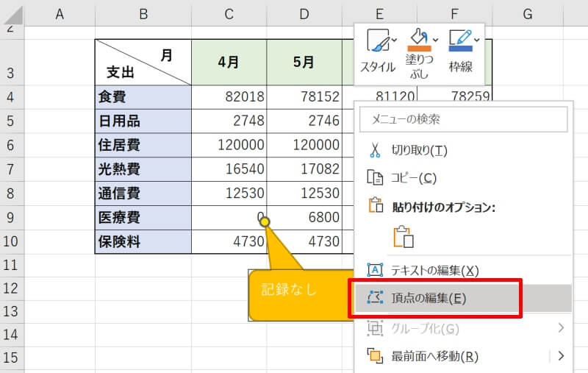Open the 最前面へ移動(R) submenu arrow
This screenshot has height=373, width=588.
[x=561, y=355]
